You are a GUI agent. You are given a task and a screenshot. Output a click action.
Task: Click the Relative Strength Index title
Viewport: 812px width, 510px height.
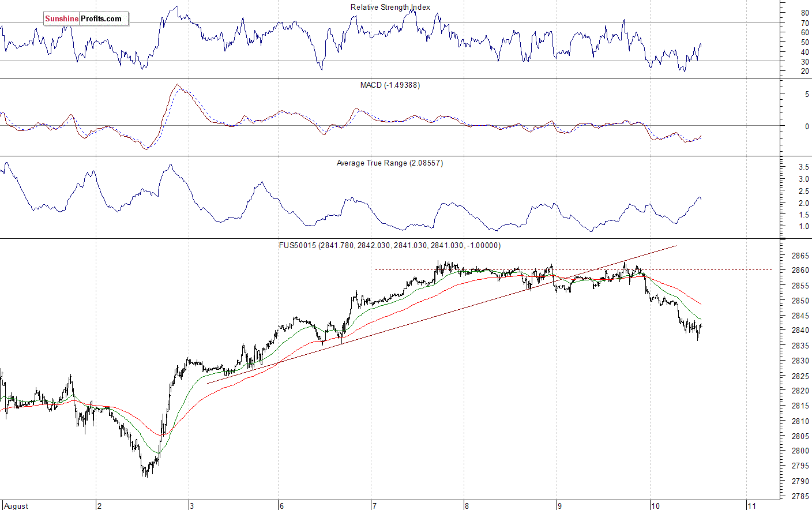click(x=390, y=7)
